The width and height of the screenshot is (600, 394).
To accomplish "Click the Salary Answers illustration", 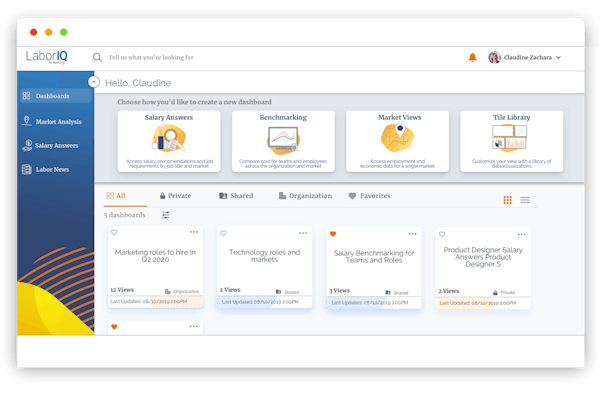I will [x=169, y=139].
